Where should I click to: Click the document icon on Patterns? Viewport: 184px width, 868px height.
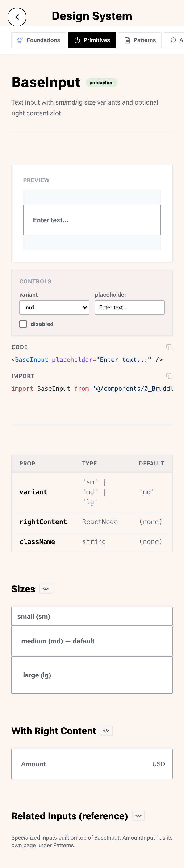pyautogui.click(x=127, y=40)
